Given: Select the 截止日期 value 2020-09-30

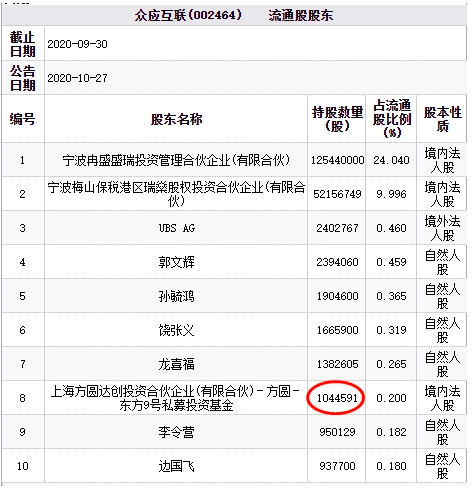Looking at the screenshot, I should [77, 44].
